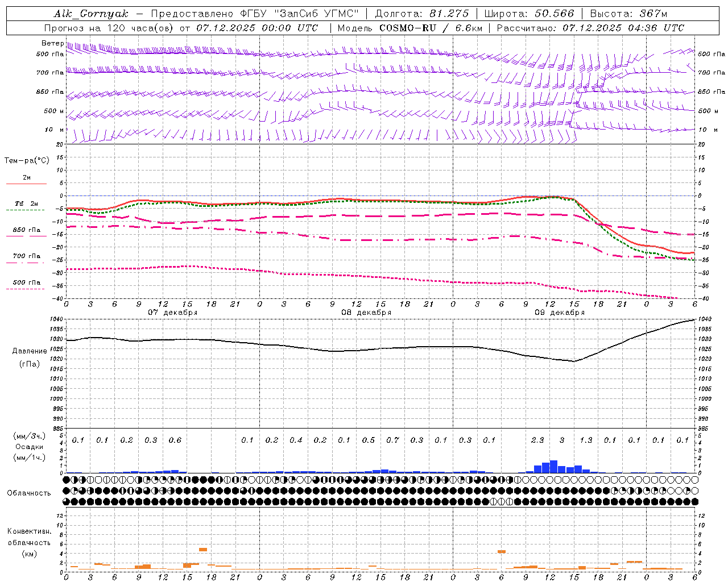Click the Широта: 50.566 value
The height and width of the screenshot is (582, 728).
pos(529,14)
